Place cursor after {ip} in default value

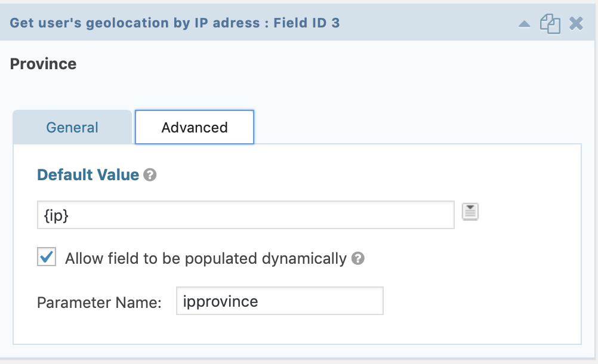(x=70, y=215)
